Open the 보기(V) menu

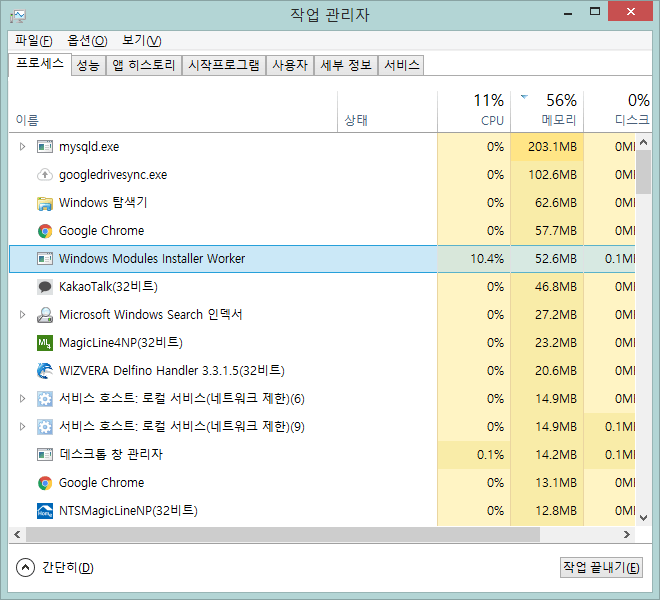(141, 40)
